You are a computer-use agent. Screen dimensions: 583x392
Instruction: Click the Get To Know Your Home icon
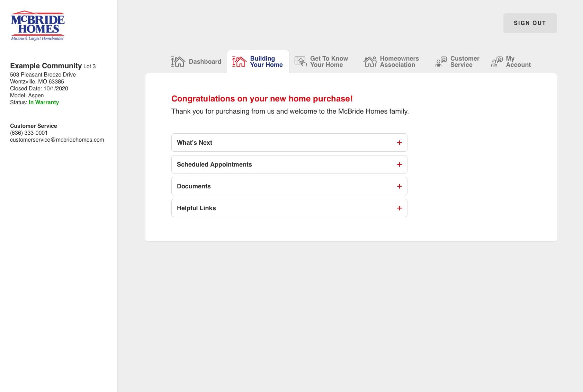pyautogui.click(x=301, y=62)
